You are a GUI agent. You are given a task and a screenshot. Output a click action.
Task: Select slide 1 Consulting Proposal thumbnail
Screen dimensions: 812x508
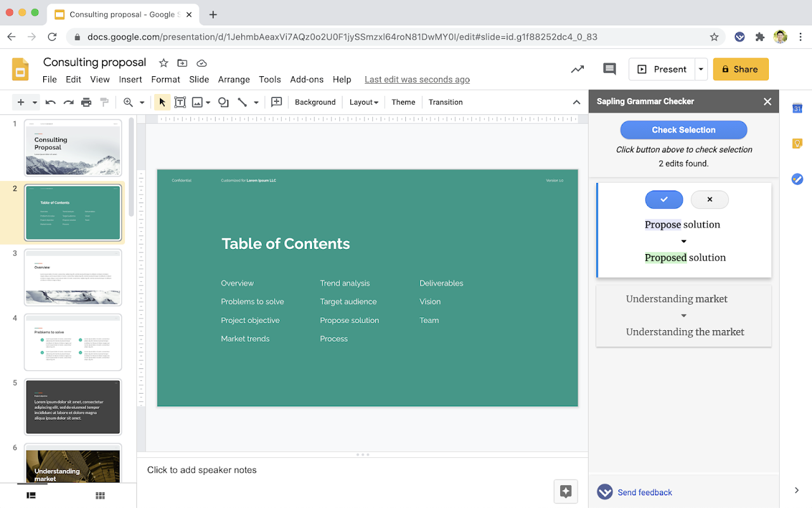[73, 147]
